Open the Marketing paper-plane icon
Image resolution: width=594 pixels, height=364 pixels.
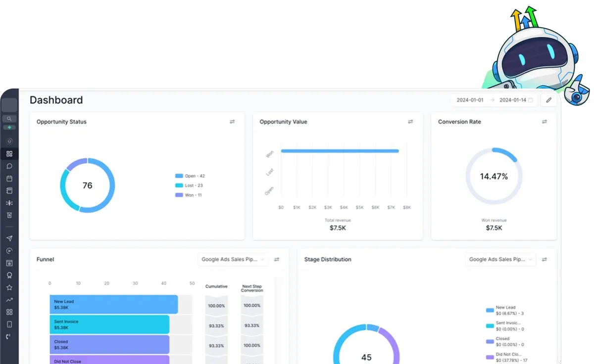(x=9, y=238)
